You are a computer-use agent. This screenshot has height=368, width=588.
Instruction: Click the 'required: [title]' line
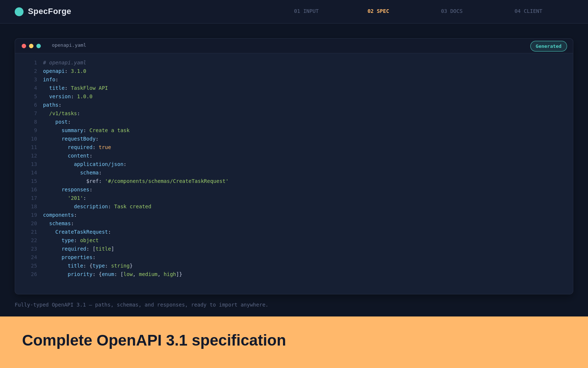(x=88, y=249)
